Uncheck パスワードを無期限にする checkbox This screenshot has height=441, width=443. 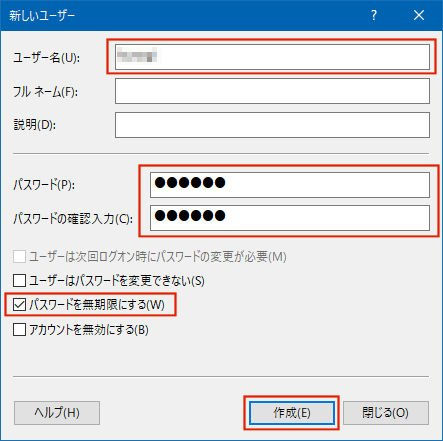(19, 304)
